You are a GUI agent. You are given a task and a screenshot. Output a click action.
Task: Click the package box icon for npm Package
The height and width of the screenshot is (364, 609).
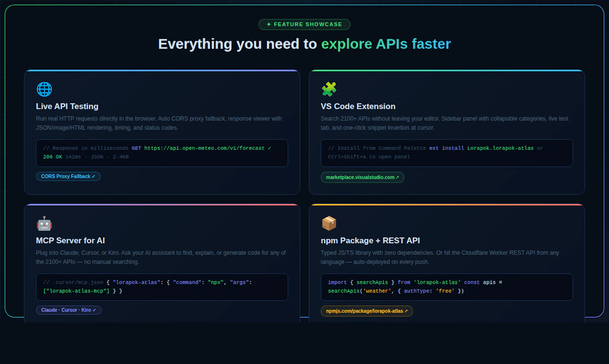[x=329, y=224]
